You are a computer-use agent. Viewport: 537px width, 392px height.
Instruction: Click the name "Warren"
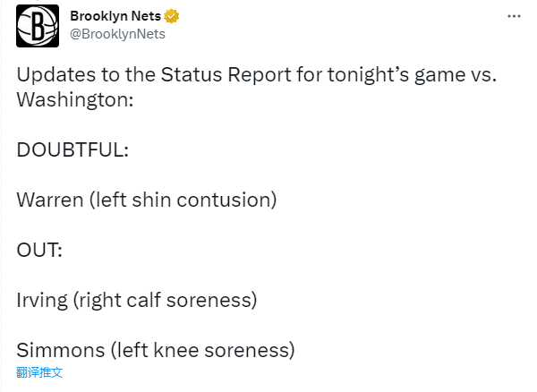point(50,200)
